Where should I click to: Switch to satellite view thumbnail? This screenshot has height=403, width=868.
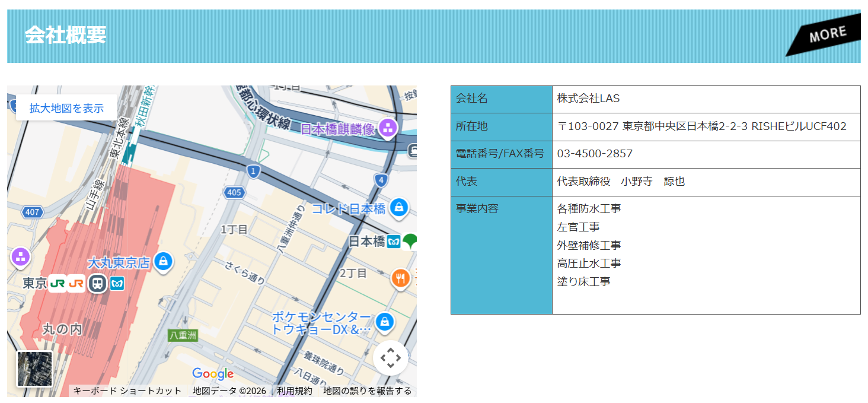pos(34,369)
